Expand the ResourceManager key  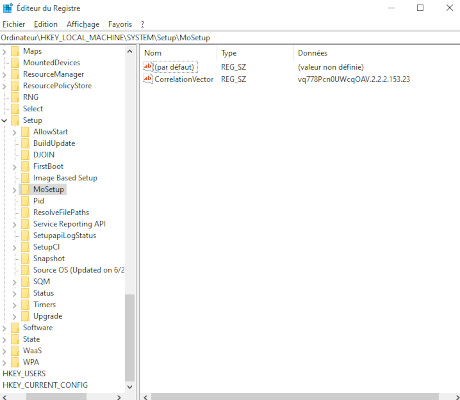[x=4, y=75]
